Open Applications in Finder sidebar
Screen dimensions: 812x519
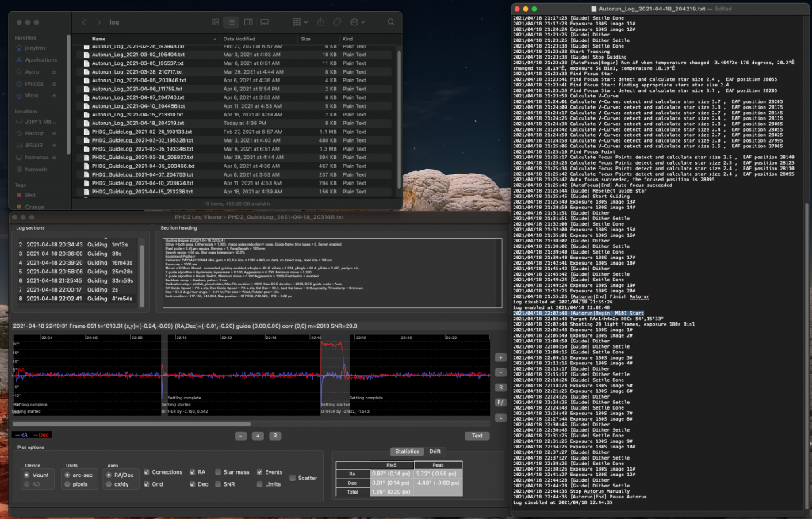41,59
